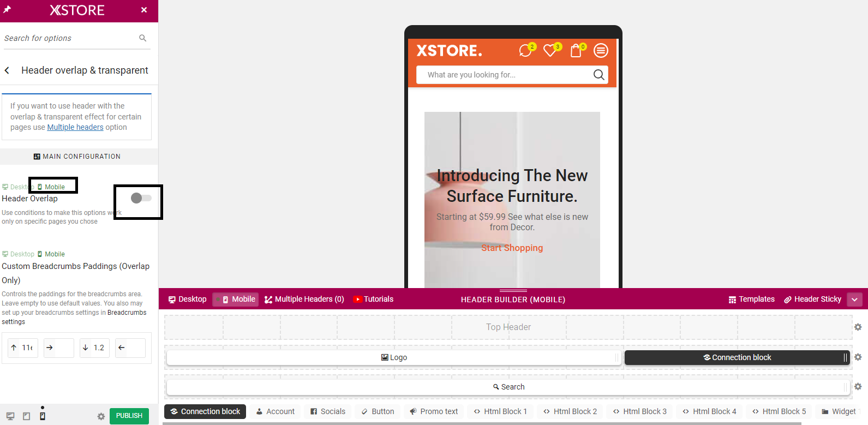Open header Templates

pyautogui.click(x=752, y=299)
